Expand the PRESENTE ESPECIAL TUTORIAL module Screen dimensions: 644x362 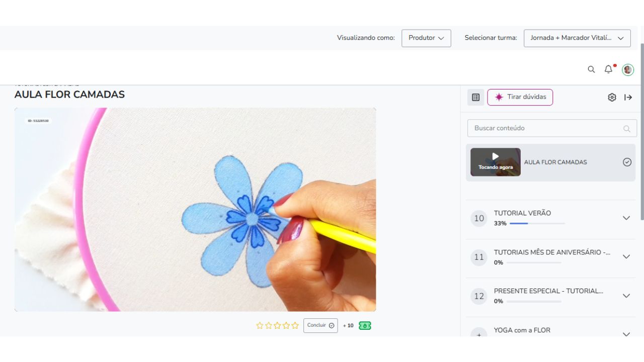[x=626, y=296]
